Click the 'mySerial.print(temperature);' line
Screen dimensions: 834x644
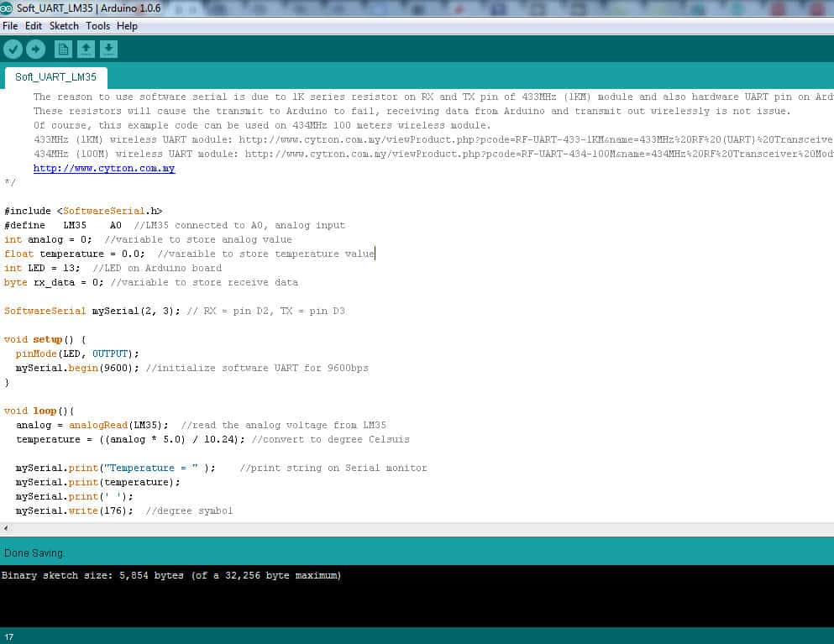98,482
